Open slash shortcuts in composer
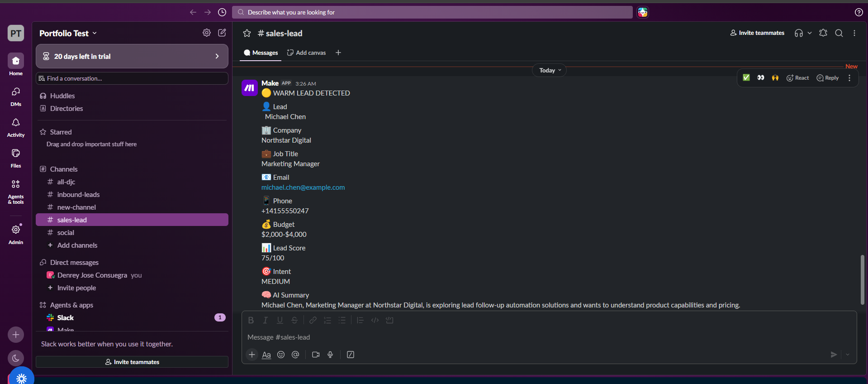 (351, 355)
